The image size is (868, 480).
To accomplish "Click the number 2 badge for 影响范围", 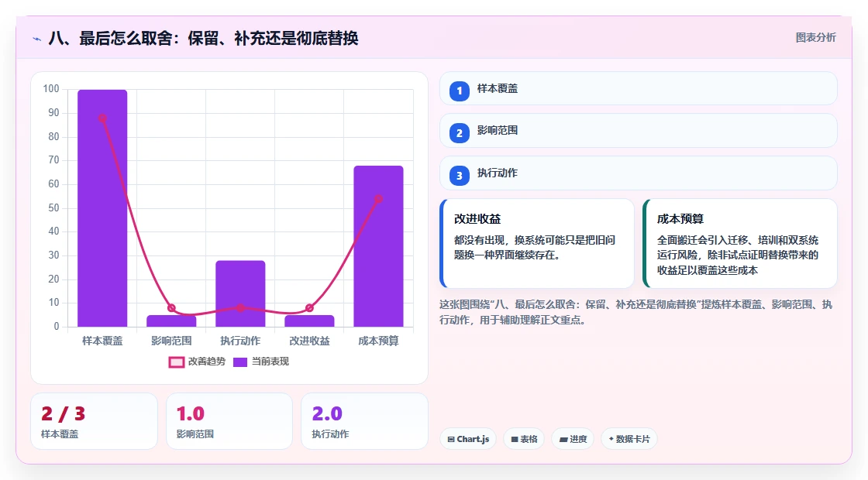I will 459,133.
